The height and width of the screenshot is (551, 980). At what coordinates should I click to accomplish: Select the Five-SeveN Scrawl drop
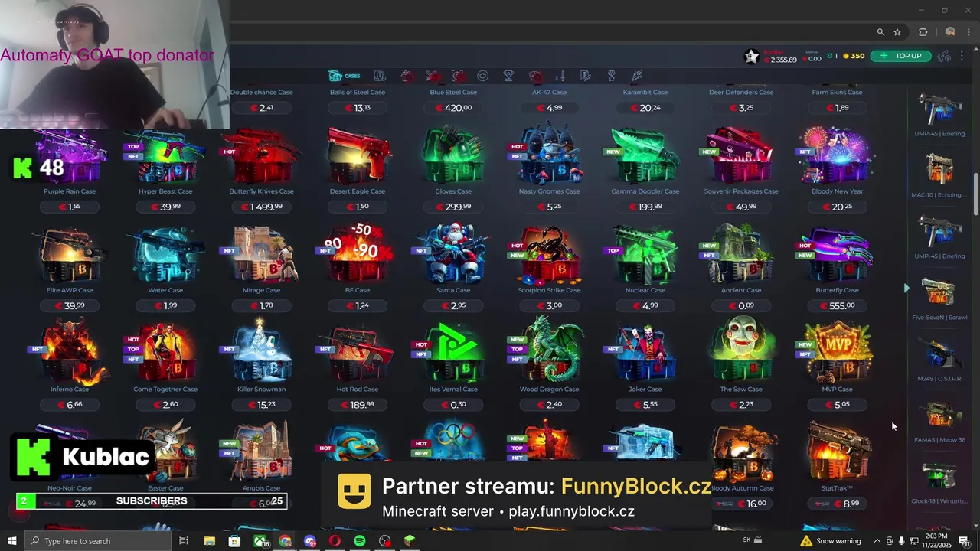tap(939, 298)
